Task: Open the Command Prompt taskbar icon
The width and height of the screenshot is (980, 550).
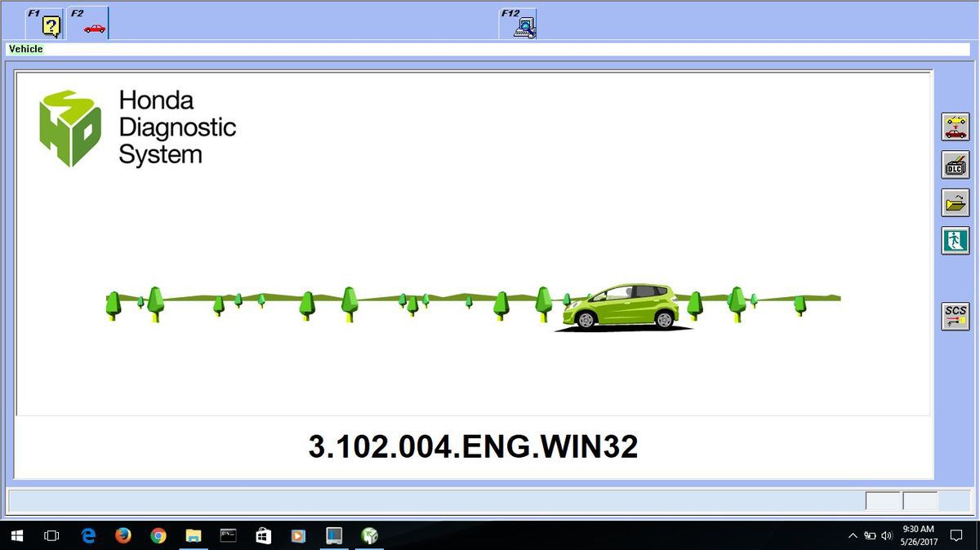Action: (229, 535)
